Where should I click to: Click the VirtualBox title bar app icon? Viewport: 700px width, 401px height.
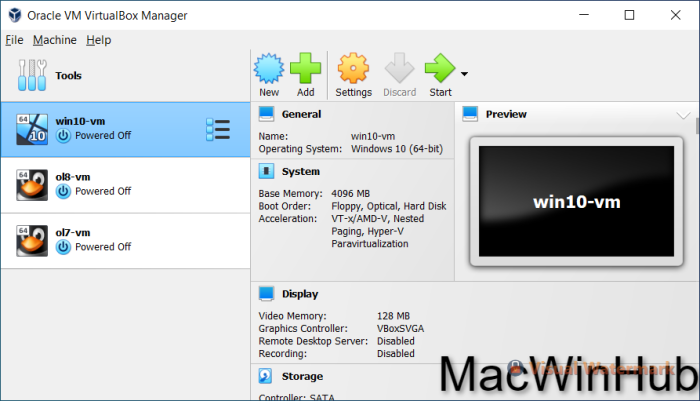(x=15, y=15)
